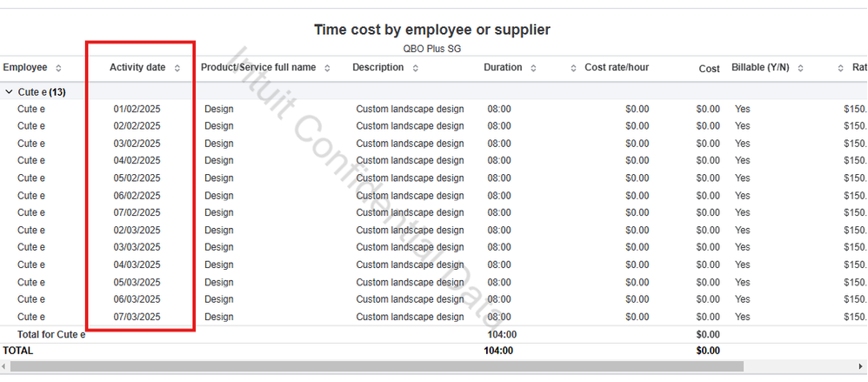Image resolution: width=868 pixels, height=382 pixels.
Task: Click the TOTAL duration 104:00 value
Action: (499, 351)
